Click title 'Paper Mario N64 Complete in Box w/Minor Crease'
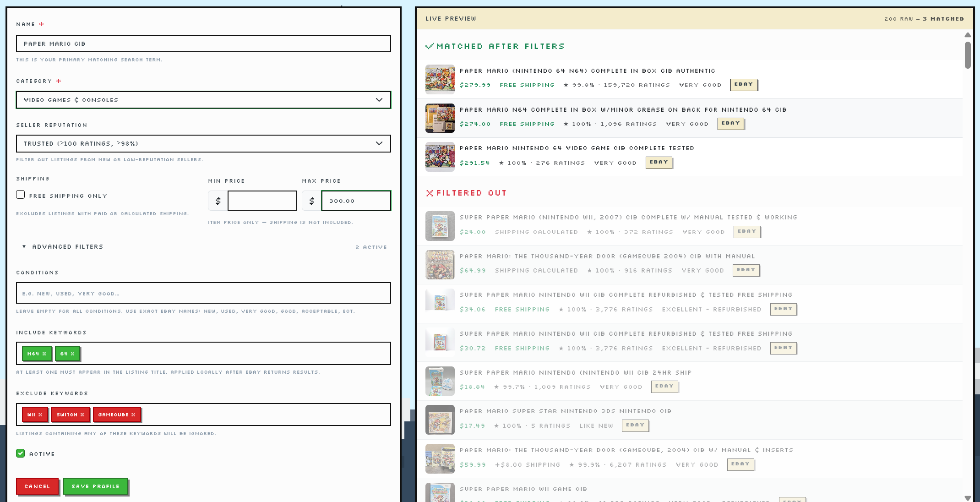980x502 pixels. (x=623, y=109)
